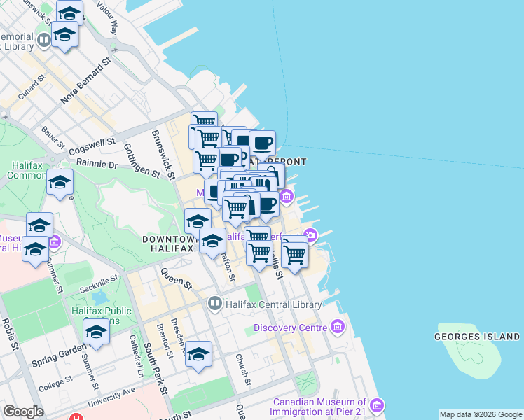Click the Halifax Public Gardens label
This screenshot has width=524, height=420.
point(102,316)
